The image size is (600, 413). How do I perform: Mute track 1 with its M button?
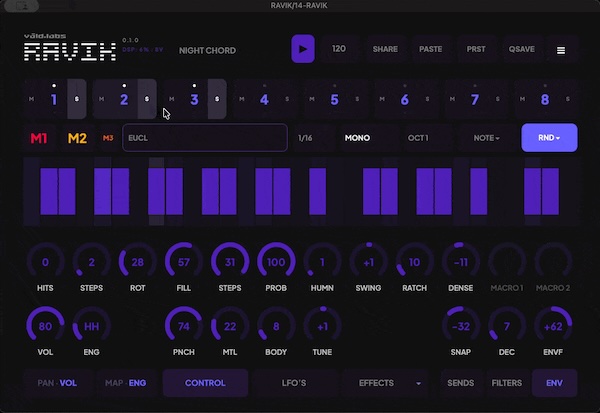[x=31, y=99]
